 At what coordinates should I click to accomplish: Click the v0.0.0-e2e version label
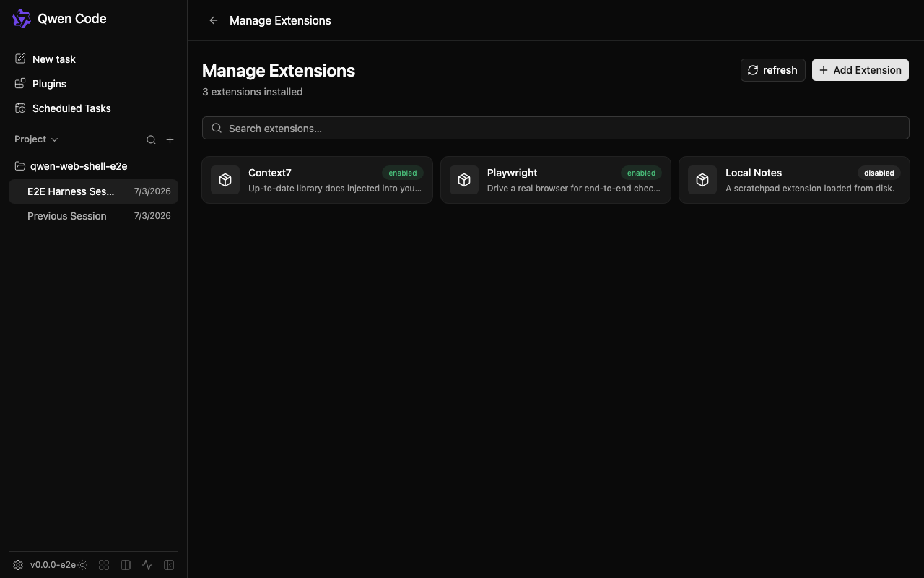(x=53, y=565)
